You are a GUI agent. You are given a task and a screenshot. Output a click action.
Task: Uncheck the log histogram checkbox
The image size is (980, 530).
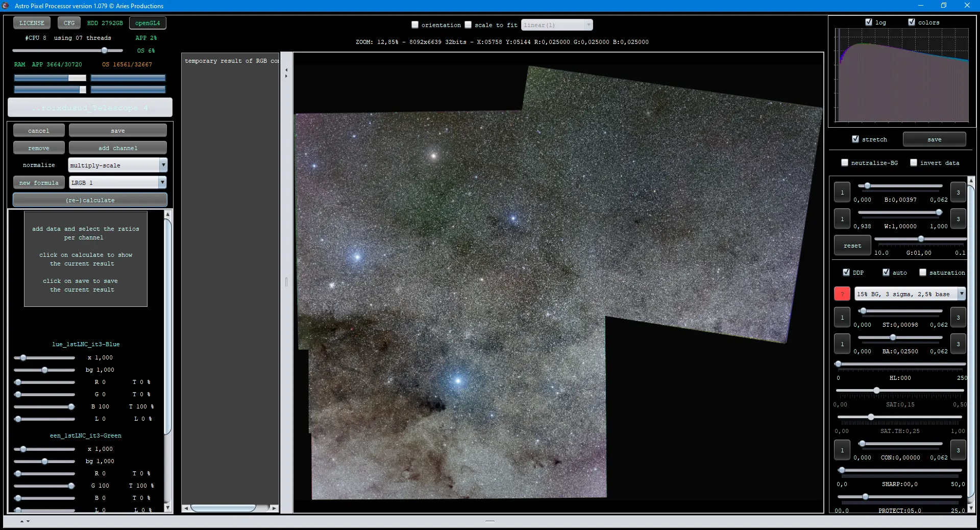click(869, 22)
